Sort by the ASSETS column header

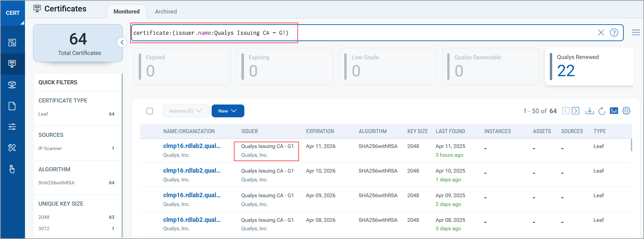(542, 131)
